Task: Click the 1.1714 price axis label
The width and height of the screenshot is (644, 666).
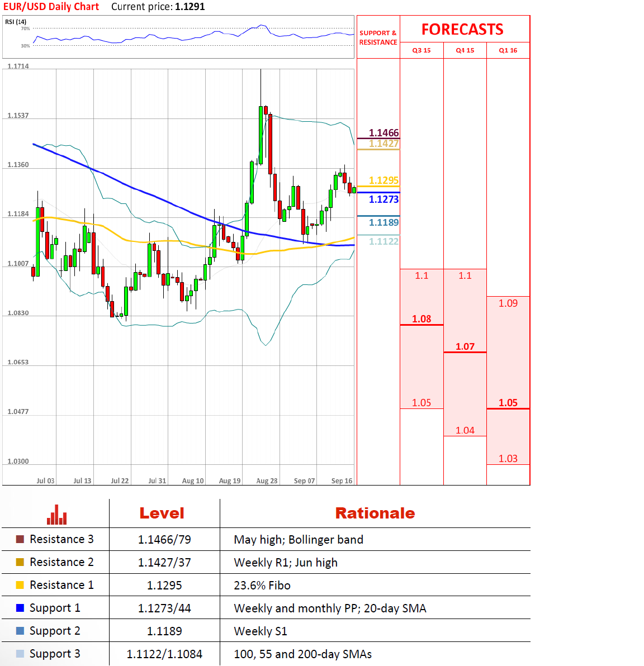Action: click(18, 66)
